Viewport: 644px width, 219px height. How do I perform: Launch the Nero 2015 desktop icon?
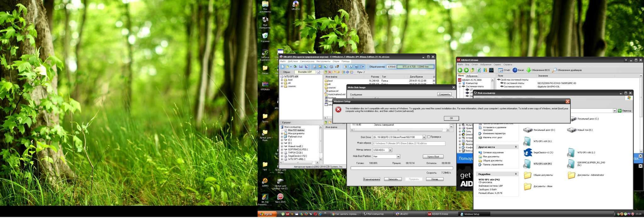click(x=280, y=196)
